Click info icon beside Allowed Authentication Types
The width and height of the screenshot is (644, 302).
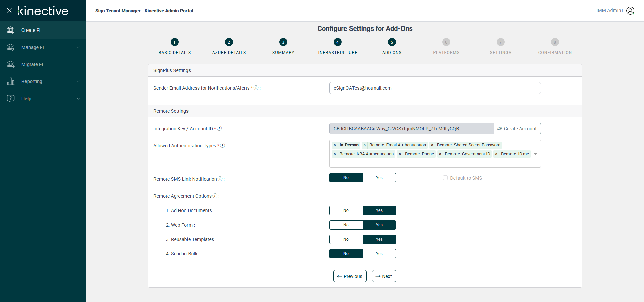(222, 145)
